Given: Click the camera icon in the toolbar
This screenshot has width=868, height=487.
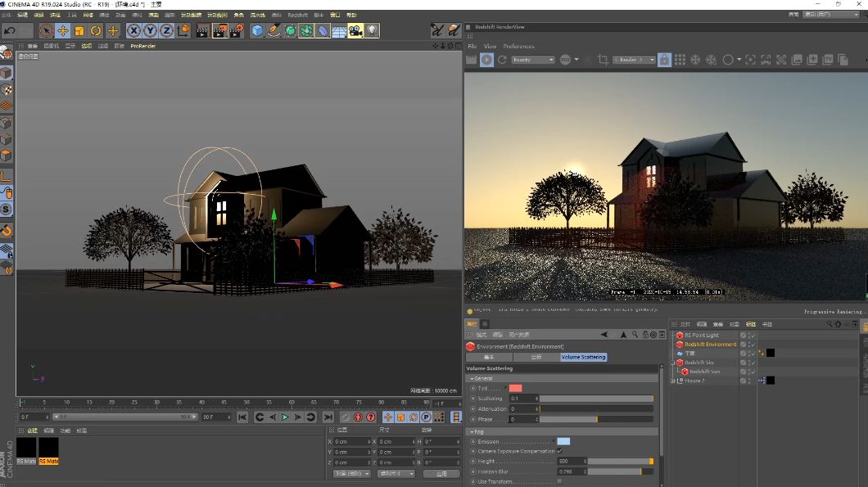Looking at the screenshot, I should (x=356, y=31).
